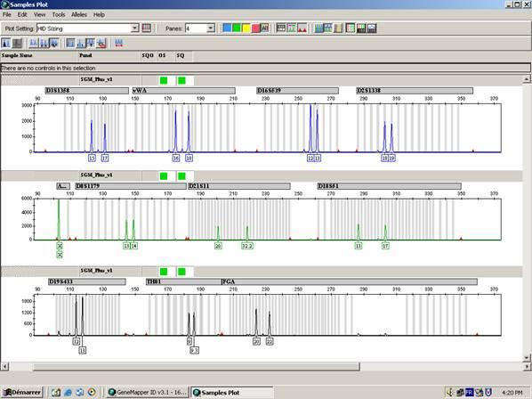
Task: Click the genotypes table grid icon
Action: coord(351,28)
